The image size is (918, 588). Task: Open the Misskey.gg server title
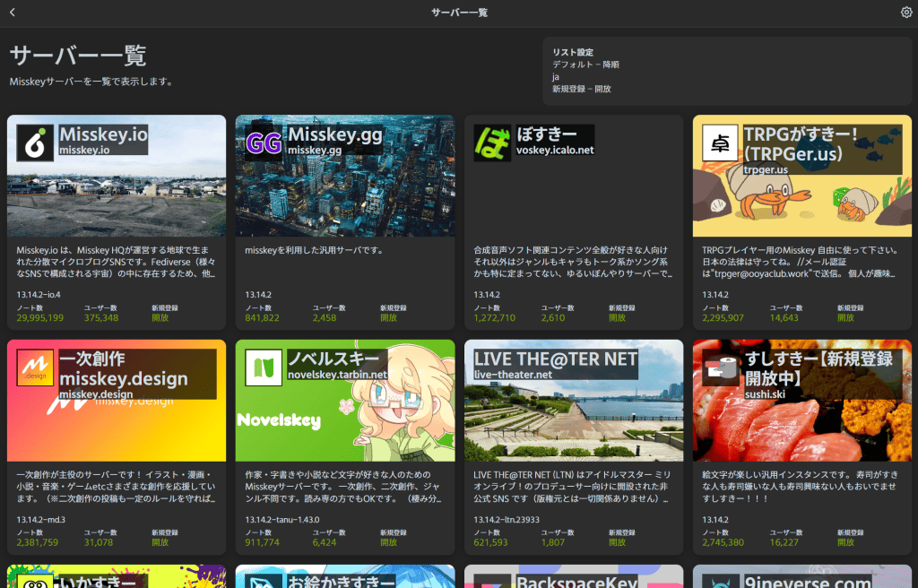pos(334,134)
